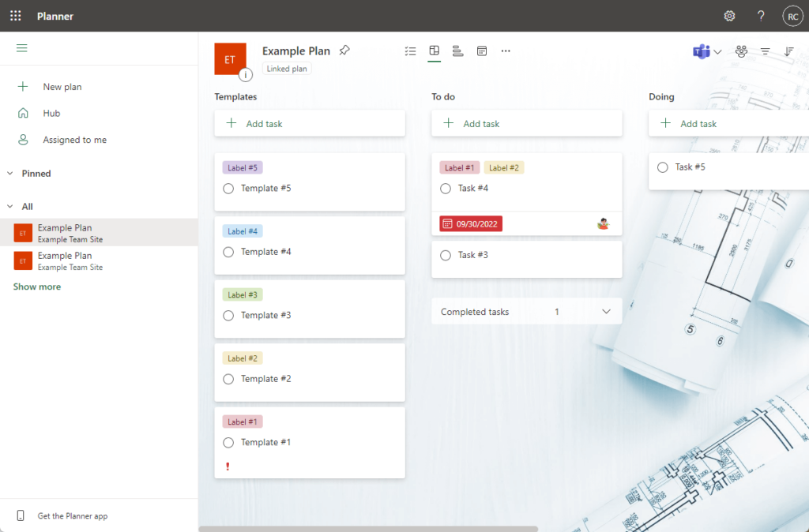Click the plus icon in Doing Add task
Image resolution: width=809 pixels, height=532 pixels.
[665, 123]
